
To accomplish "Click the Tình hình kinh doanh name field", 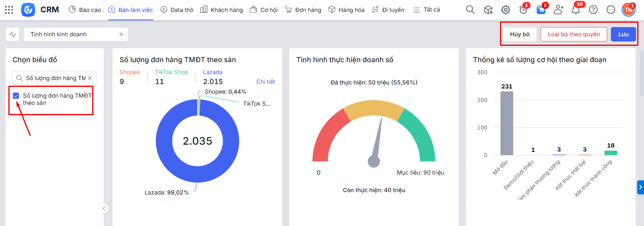I will coord(72,34).
